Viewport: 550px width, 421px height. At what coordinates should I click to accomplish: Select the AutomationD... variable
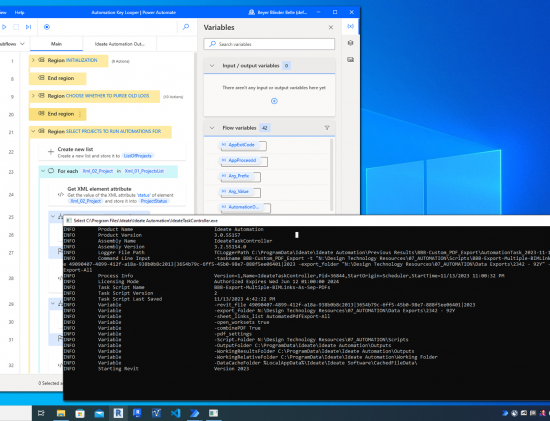243,207
